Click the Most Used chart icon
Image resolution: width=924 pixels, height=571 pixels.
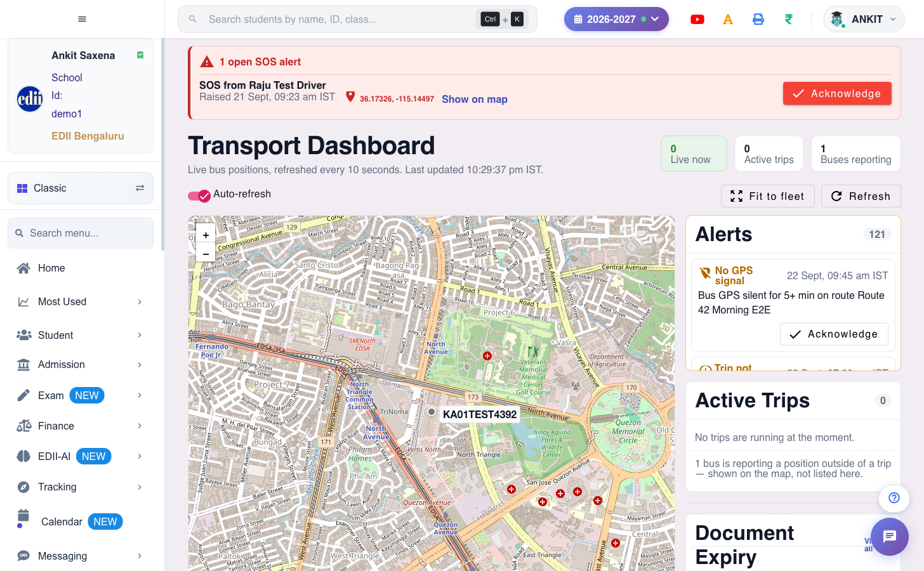23,301
